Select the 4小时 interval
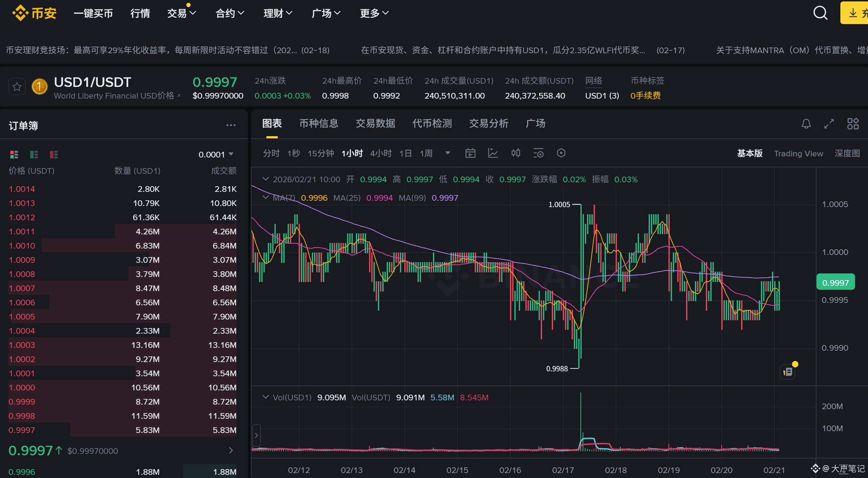Image resolution: width=868 pixels, height=478 pixels. coord(381,154)
